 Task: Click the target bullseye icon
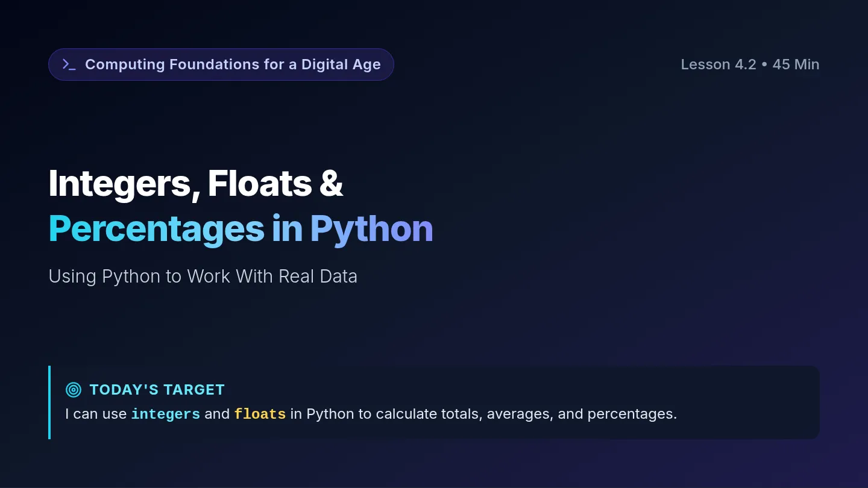74,390
